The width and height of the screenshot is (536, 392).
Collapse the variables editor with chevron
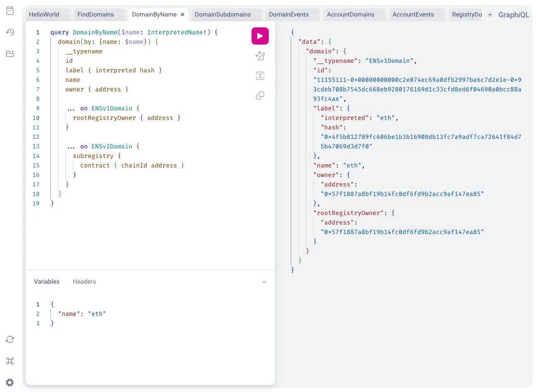click(264, 282)
